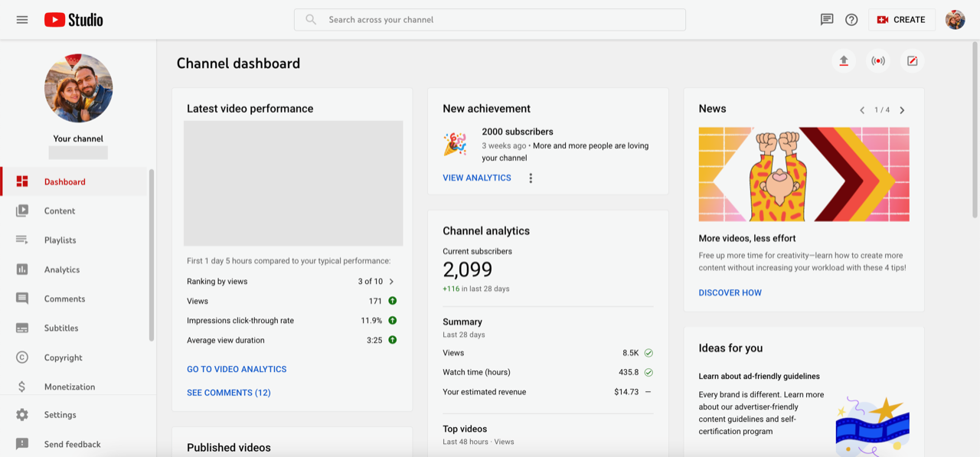This screenshot has width=980, height=457.
Task: Go to the next news item
Action: tap(902, 110)
